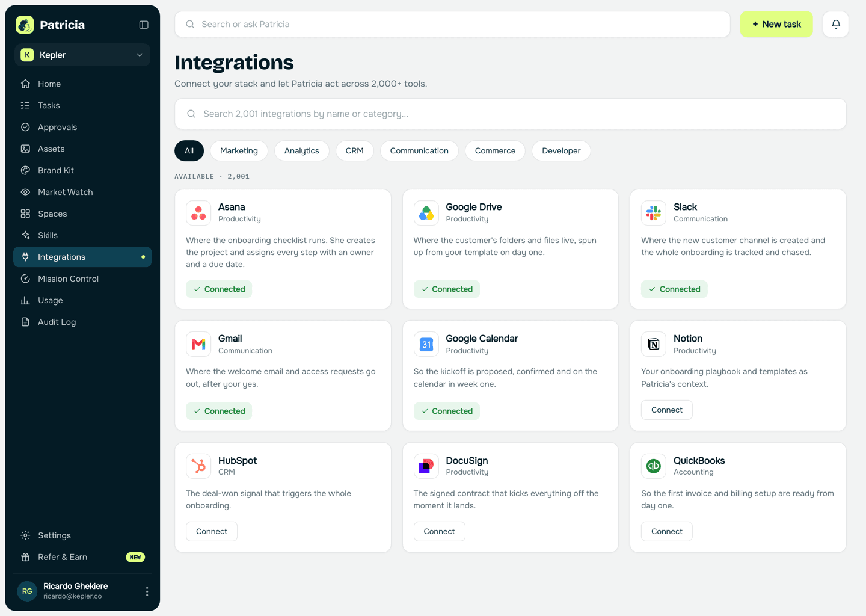
Task: Open Tasks in sidebar
Action: click(82, 105)
